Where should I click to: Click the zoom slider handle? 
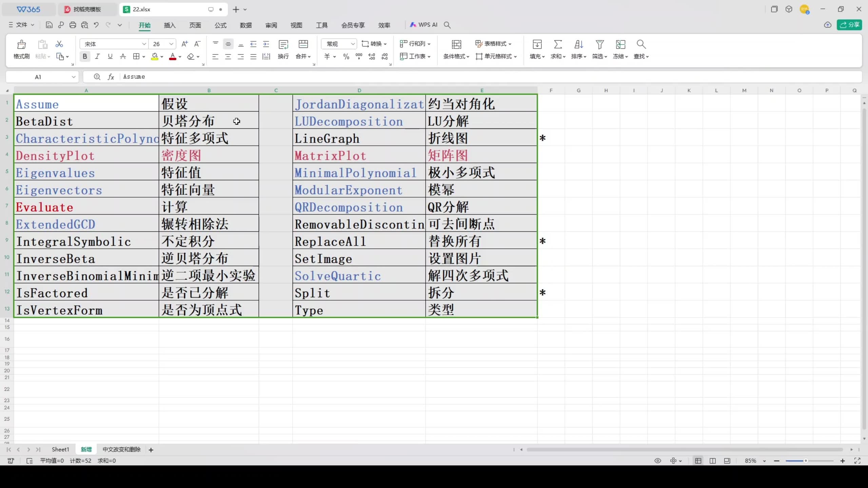806,461
